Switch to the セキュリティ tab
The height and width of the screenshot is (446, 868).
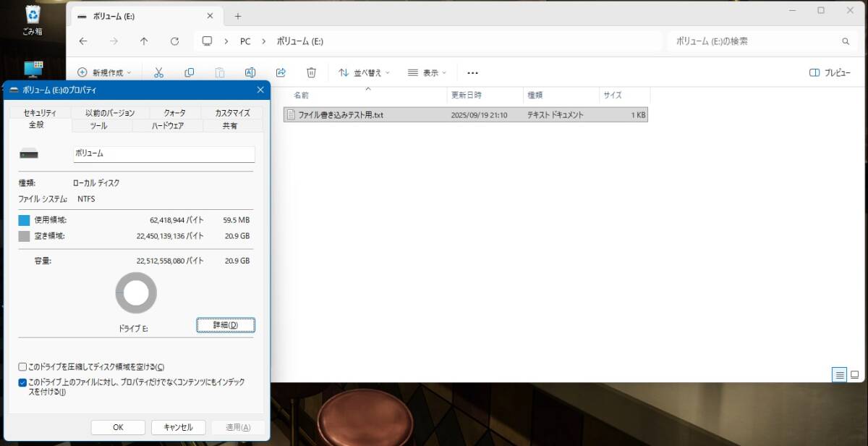coord(40,112)
